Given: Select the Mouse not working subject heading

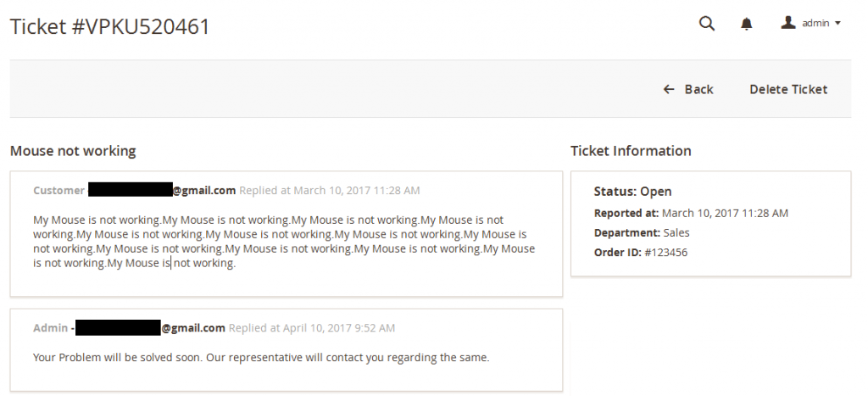Looking at the screenshot, I should tap(73, 151).
